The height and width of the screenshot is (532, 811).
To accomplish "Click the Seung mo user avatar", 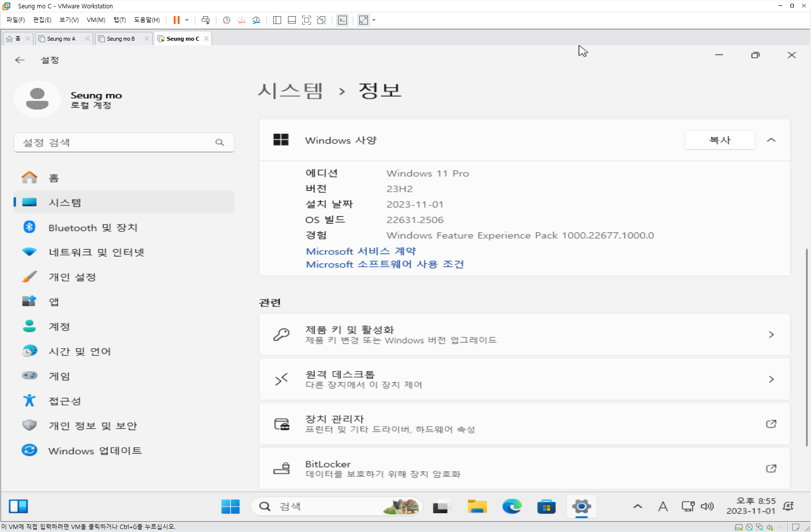I will [37, 99].
